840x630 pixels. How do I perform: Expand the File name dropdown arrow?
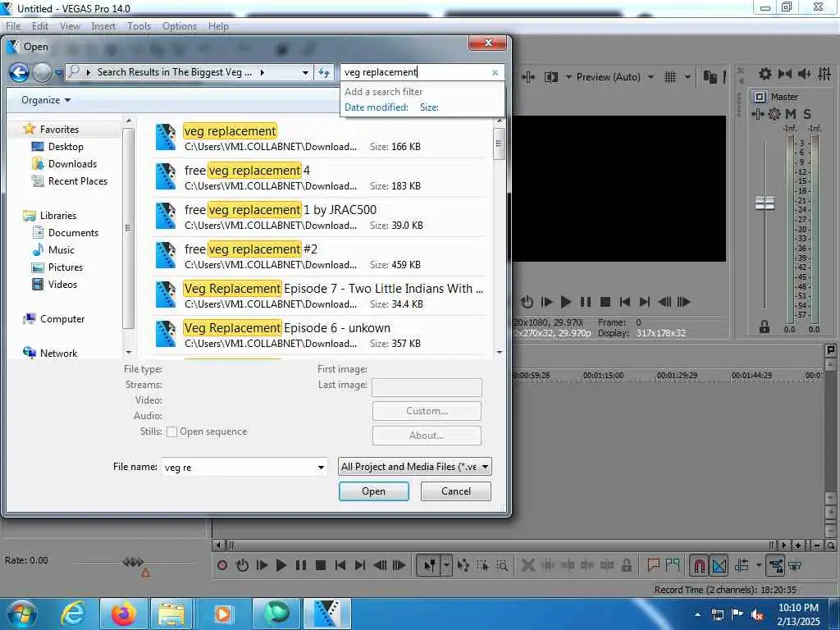321,467
